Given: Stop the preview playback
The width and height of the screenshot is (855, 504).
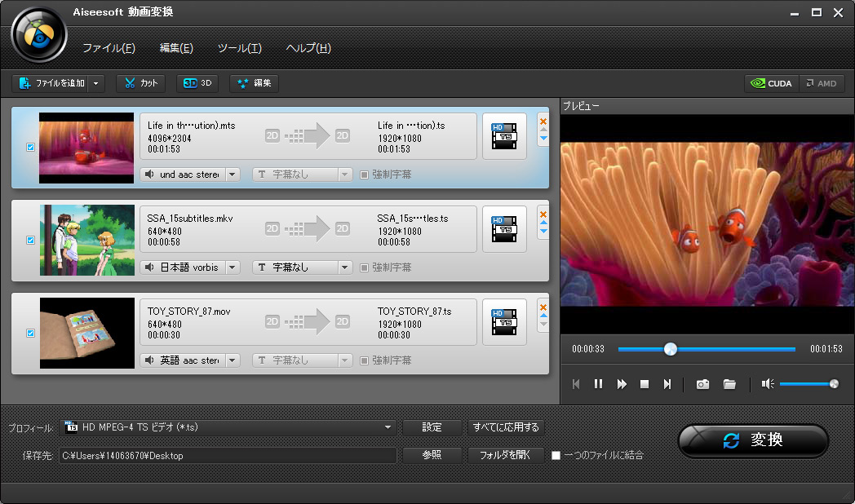Looking at the screenshot, I should (645, 384).
